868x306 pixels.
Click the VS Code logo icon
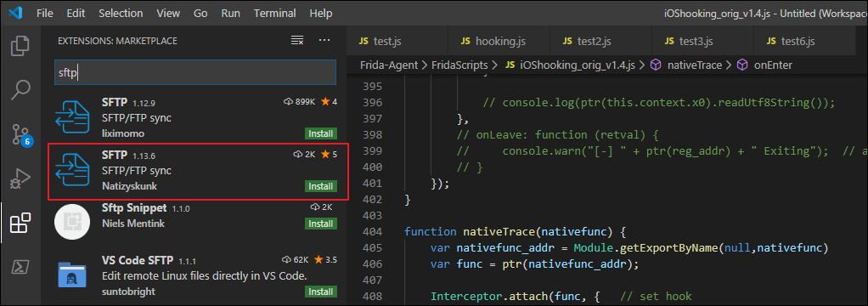click(x=15, y=13)
